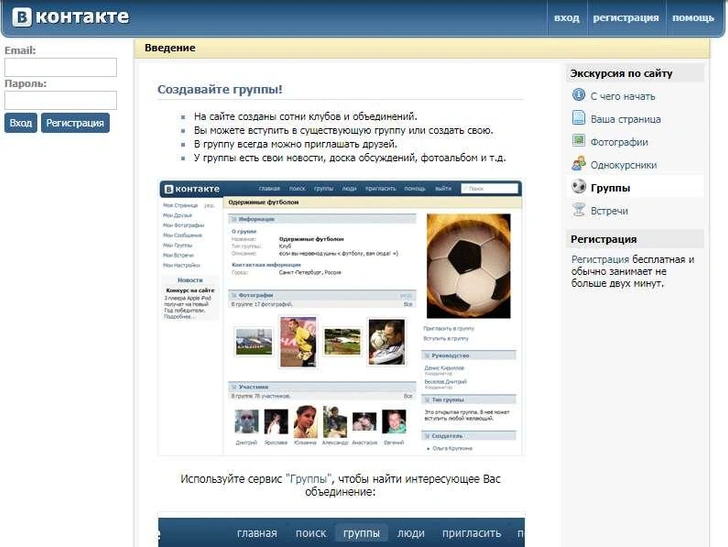Follow the Регистрация link in sidebar text
Image resolution: width=728 pixels, height=547 pixels.
tap(600, 260)
